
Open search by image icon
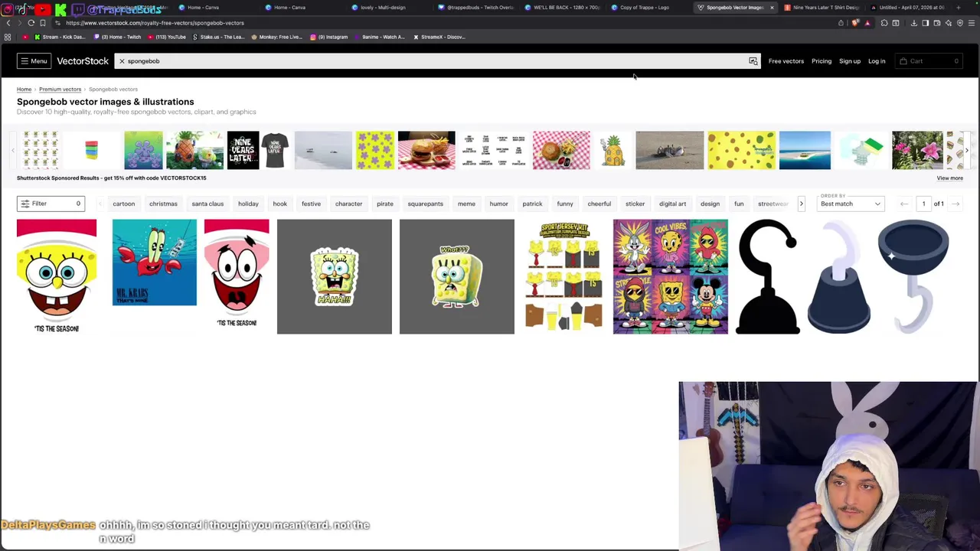753,61
